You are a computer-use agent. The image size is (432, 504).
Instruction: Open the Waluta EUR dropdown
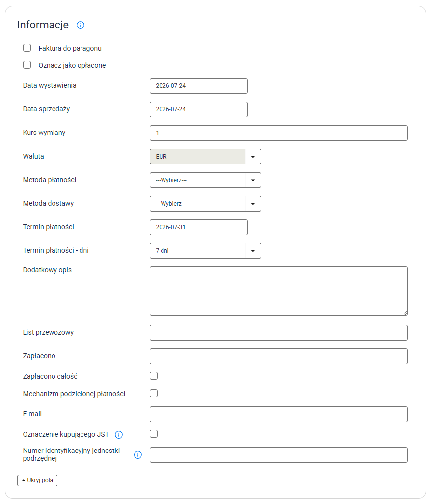click(205, 157)
